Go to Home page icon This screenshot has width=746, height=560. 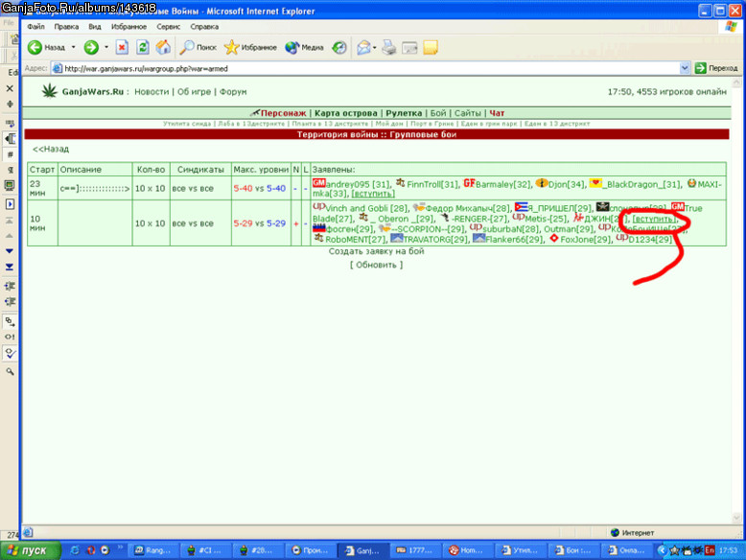163,47
